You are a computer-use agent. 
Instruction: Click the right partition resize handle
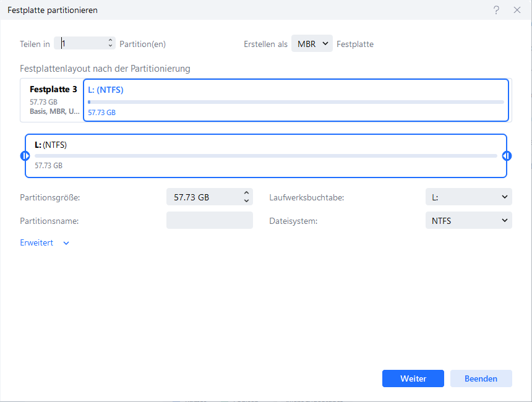(507, 156)
